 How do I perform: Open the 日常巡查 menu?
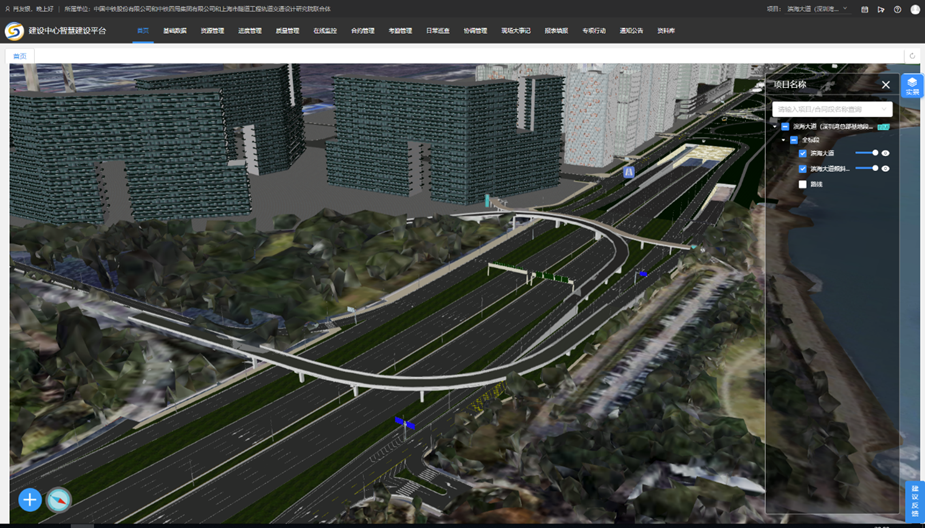coord(438,31)
